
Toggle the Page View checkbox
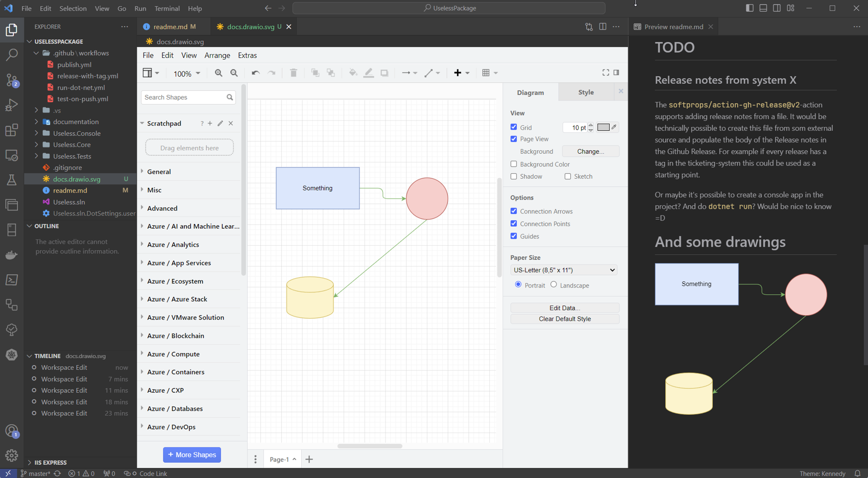point(514,139)
